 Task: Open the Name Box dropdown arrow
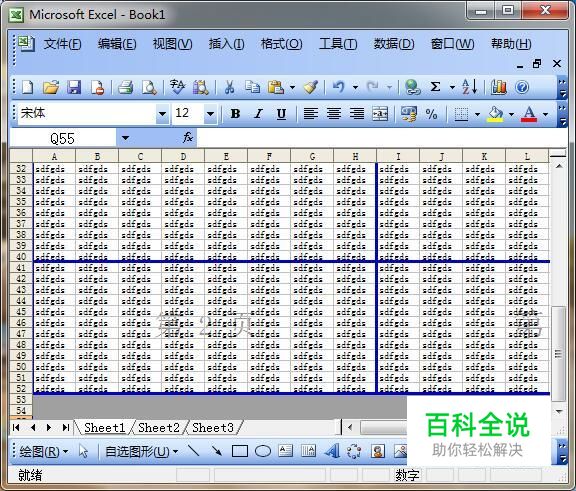(x=125, y=138)
